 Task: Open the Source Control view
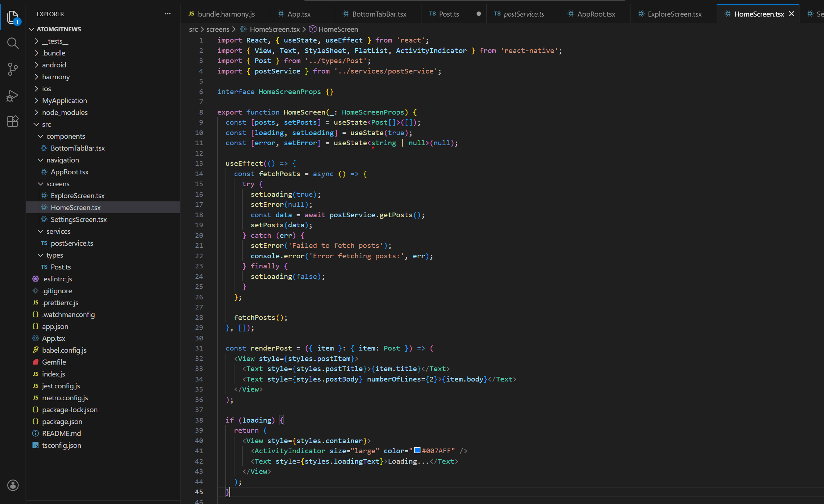click(13, 69)
